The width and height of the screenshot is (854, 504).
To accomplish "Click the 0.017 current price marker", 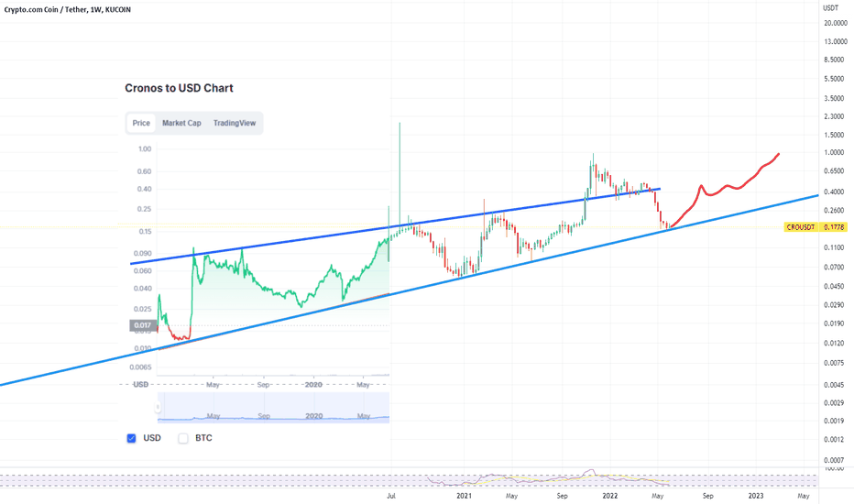I will (143, 325).
